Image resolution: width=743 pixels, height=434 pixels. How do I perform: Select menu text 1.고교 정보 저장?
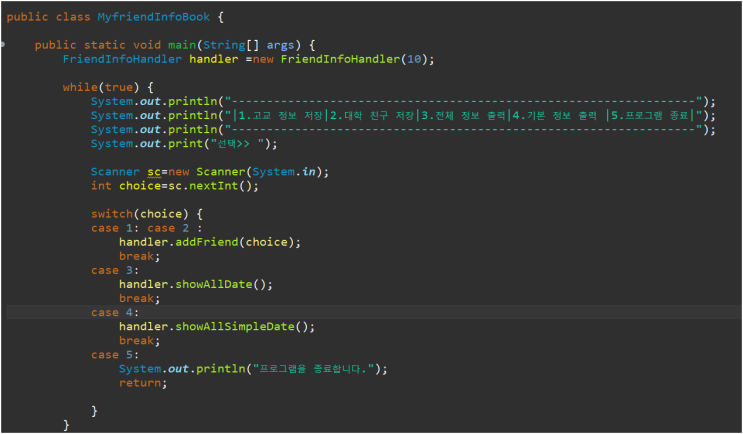[x=281, y=116]
